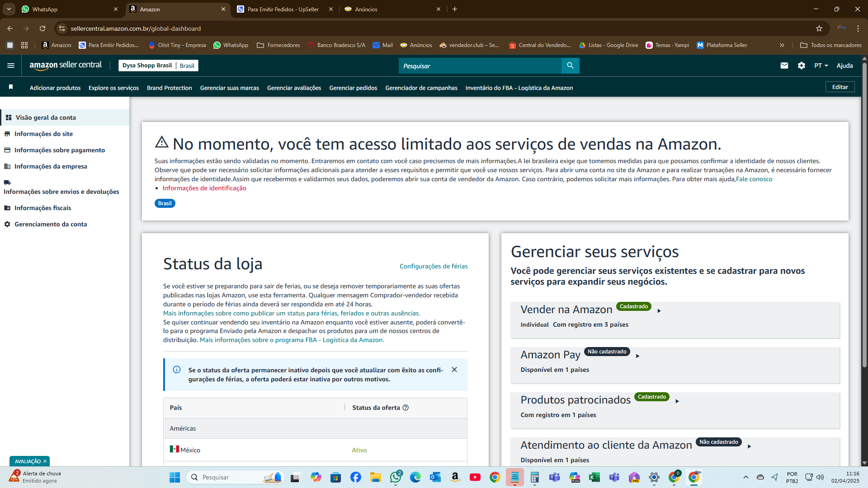Open Adicionar produtos menu item
The image size is (868, 488).
point(55,88)
